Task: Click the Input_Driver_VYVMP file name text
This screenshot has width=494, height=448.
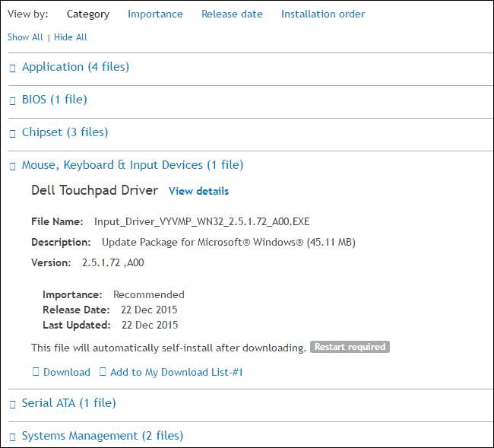Action: coord(201,222)
